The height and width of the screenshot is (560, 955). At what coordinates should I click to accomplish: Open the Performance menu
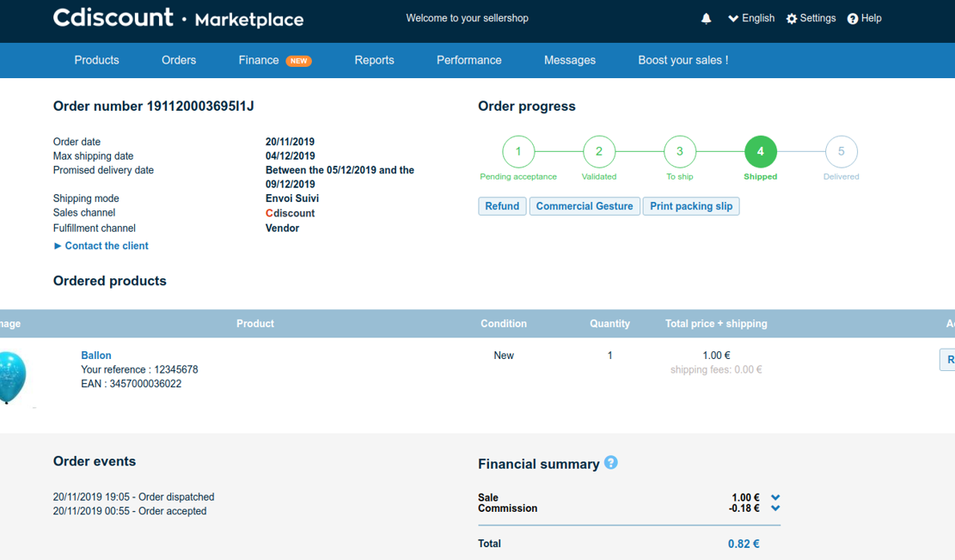click(469, 60)
